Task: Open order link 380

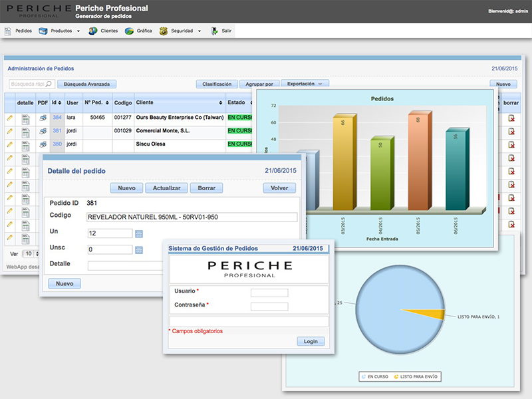Action: click(x=57, y=144)
